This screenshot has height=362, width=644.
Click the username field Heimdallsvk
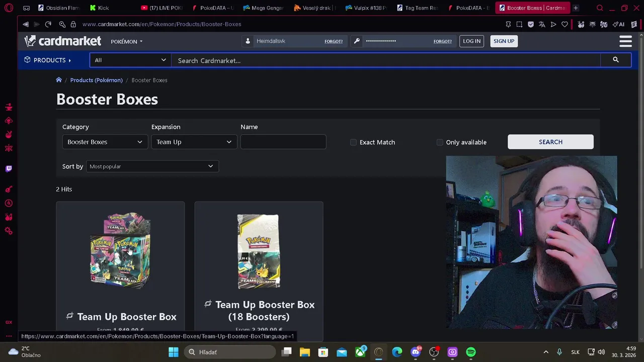[288, 41]
